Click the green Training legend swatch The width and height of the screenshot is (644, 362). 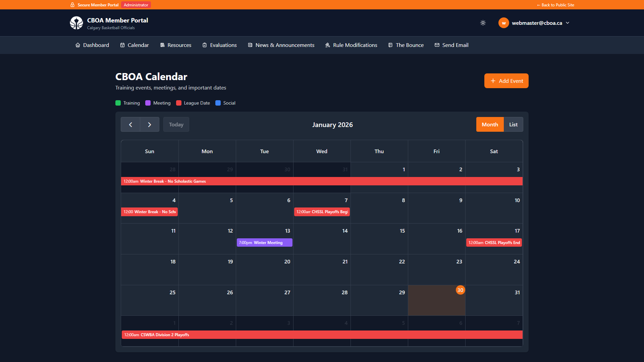click(118, 103)
